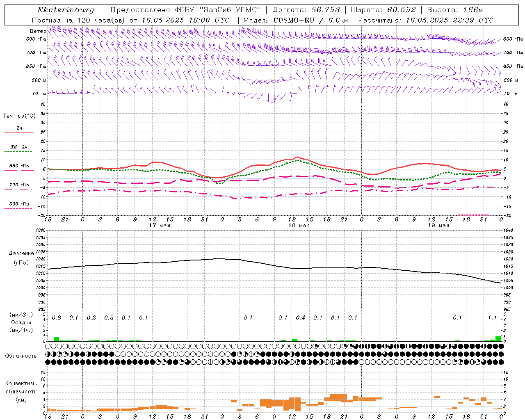Image resolution: width=525 pixels, height=420 pixels.
Task: Click the left 700 гПа wind level label
Action: coord(36,52)
